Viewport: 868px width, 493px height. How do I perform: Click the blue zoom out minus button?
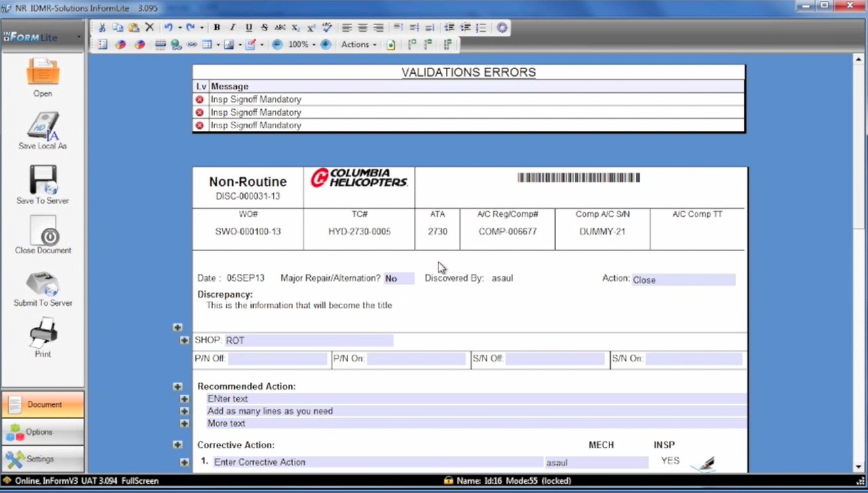coord(278,45)
